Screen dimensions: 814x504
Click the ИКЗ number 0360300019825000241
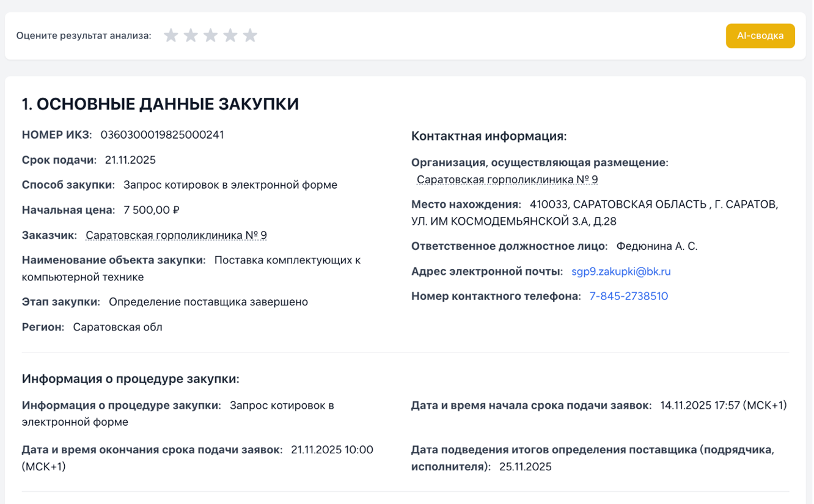(x=162, y=135)
